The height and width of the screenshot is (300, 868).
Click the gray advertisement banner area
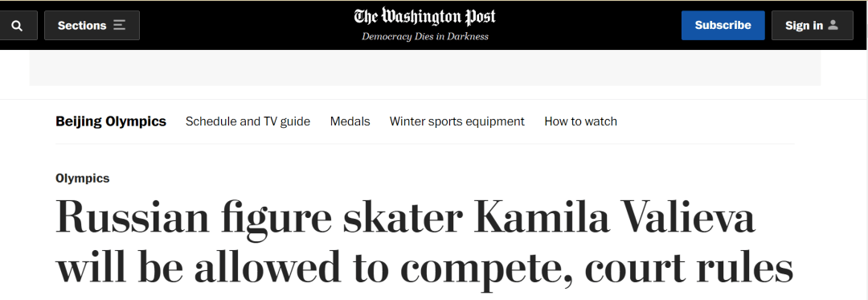(x=424, y=68)
